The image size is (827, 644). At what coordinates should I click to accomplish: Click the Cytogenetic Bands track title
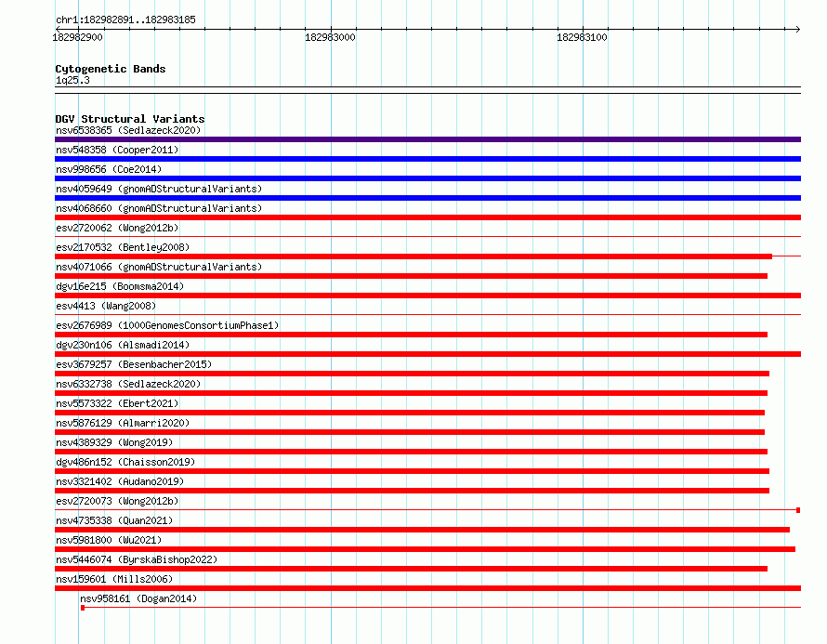(x=111, y=69)
